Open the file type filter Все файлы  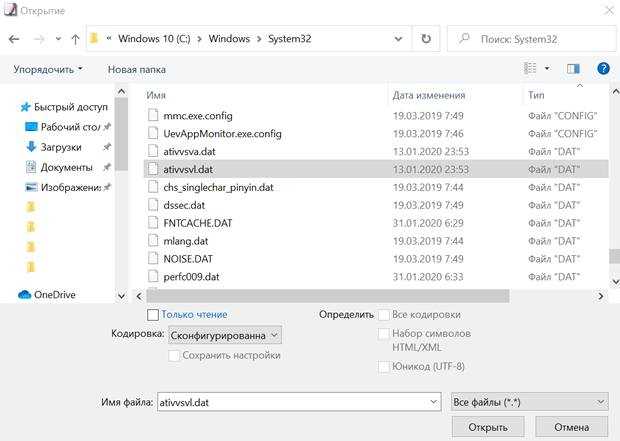529,402
